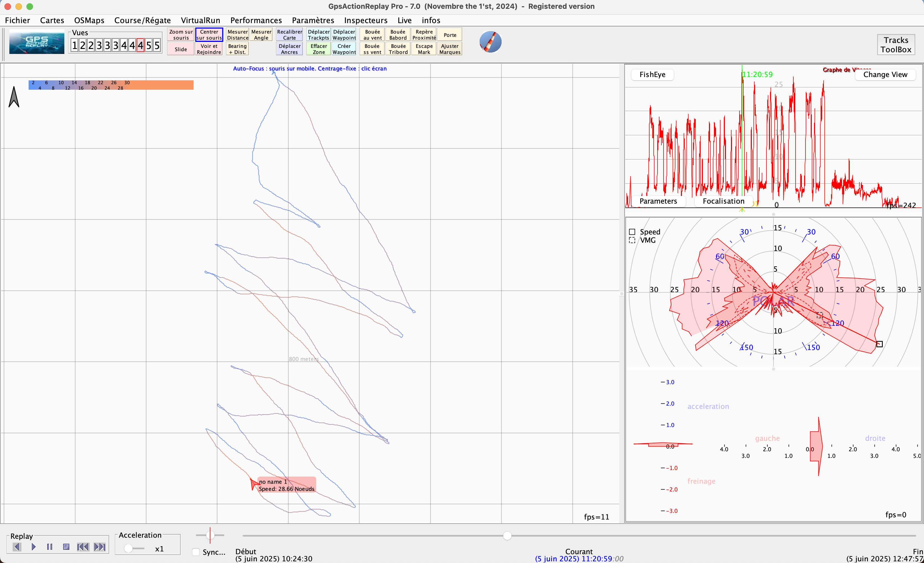Screen dimensions: 924x563
Task: Click the Slide tool button
Action: (x=181, y=49)
